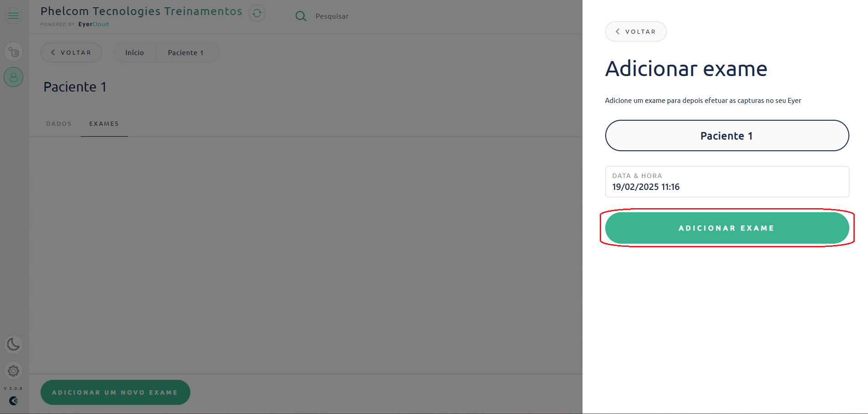
Task: Click ADICIONAR UM NOVO EXAME button
Action: (115, 393)
